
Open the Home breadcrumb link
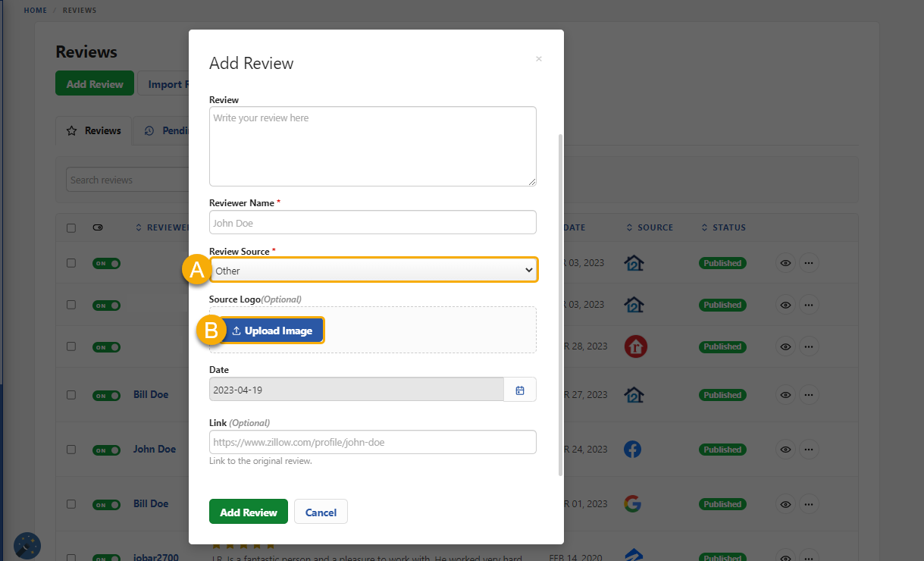[x=35, y=10]
